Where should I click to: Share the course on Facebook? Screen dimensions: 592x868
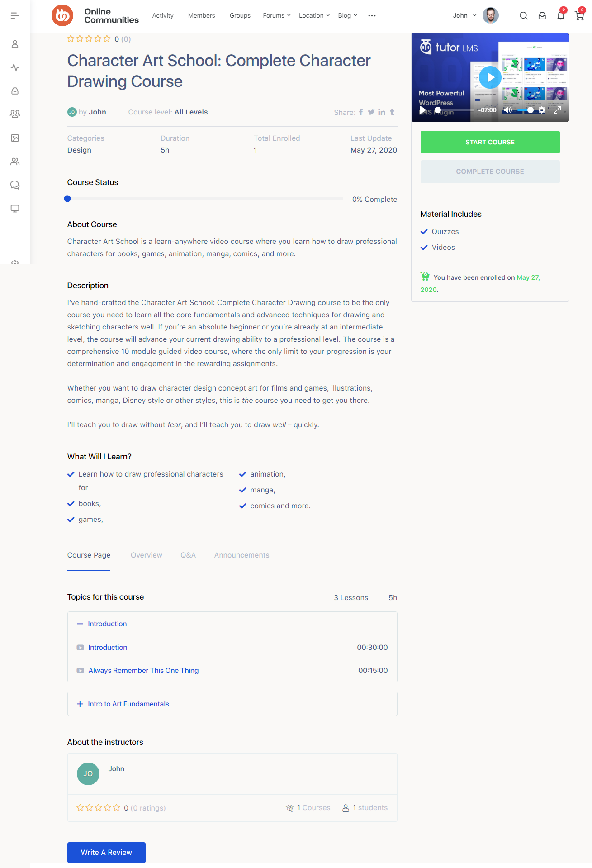[x=361, y=112]
